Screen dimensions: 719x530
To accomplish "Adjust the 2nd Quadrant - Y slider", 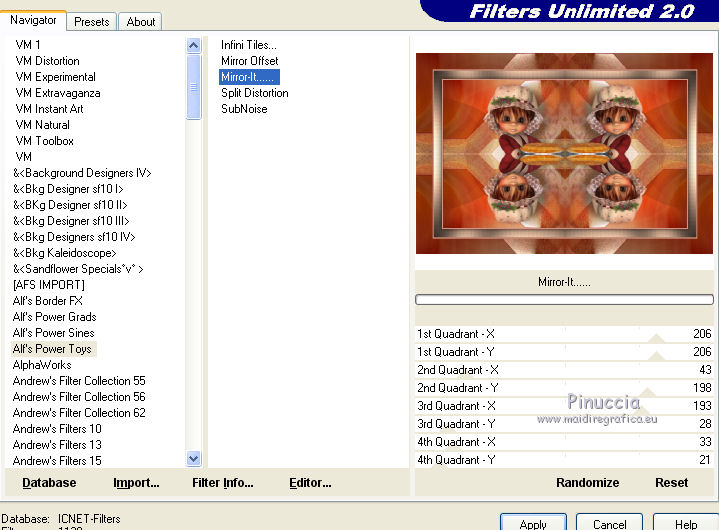I will (564, 388).
